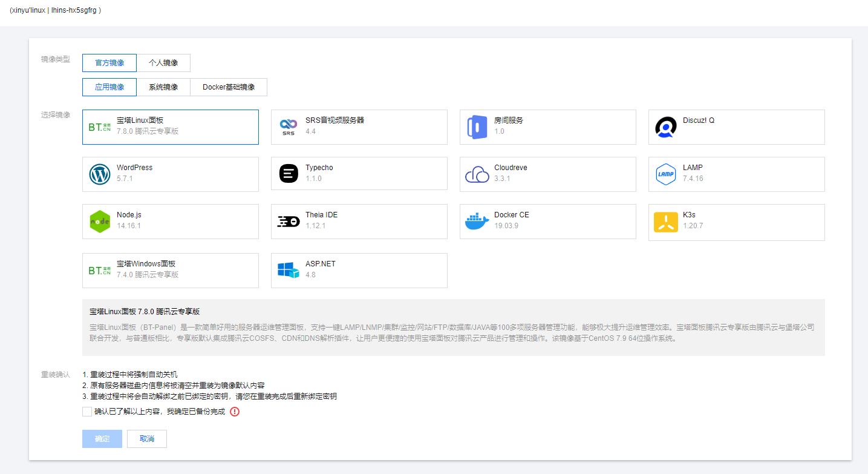Click the Cloudreve cloud icon
The image size is (868, 474).
pos(477,175)
